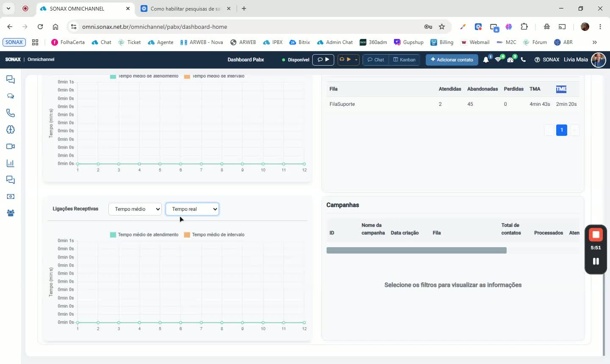Viewport: 610px width, 364px height.
Task: Toggle Tempo médio de atendimento legend in lower chart
Action: 144,234
